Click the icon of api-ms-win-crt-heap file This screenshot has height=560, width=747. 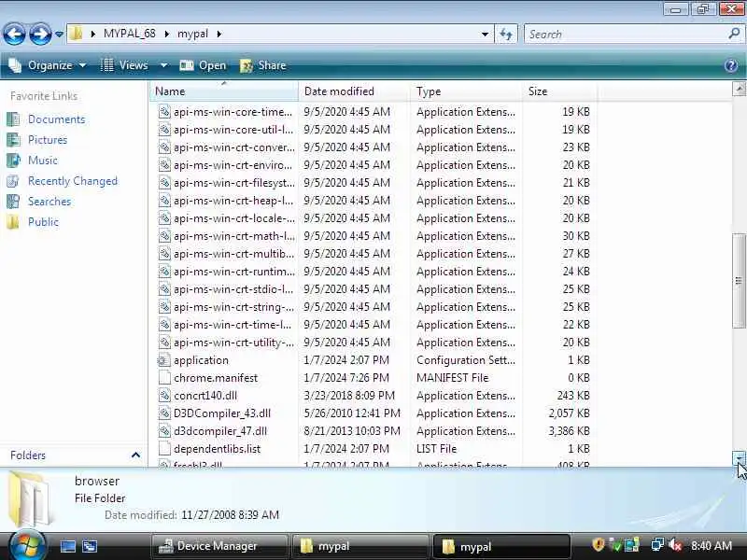(164, 201)
